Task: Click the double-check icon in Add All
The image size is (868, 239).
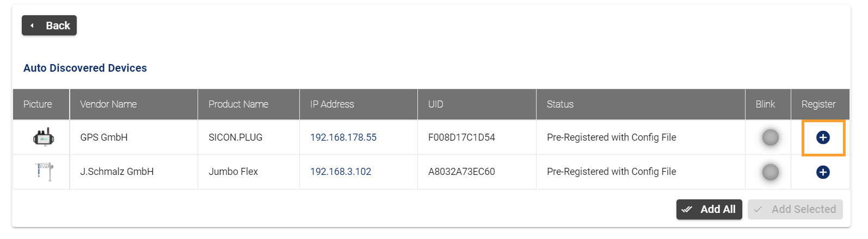Action: (687, 209)
